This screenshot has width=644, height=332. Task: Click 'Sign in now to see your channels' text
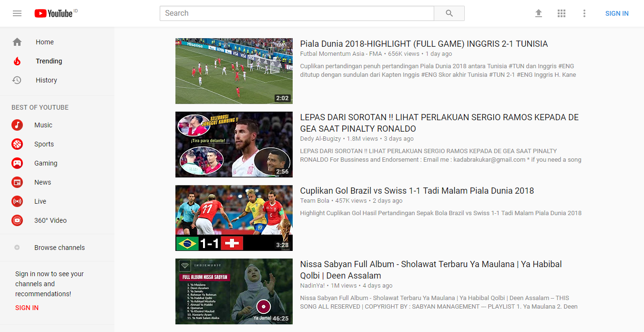click(50, 284)
